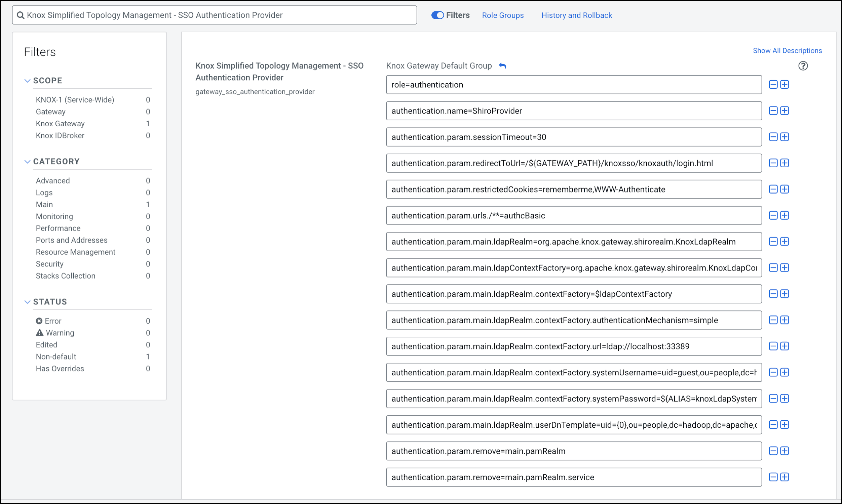Click plus icon beside the urls./**=authcBasic row
Screen dimensions: 842x504
tap(784, 215)
